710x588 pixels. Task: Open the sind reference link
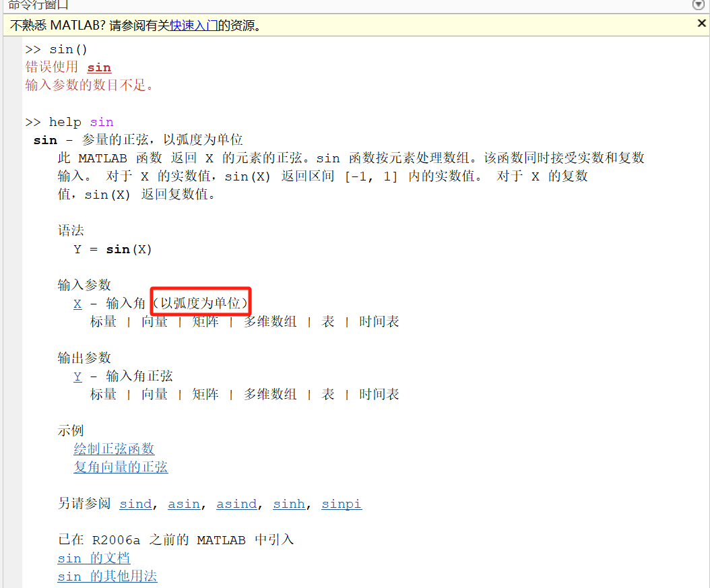coord(135,504)
